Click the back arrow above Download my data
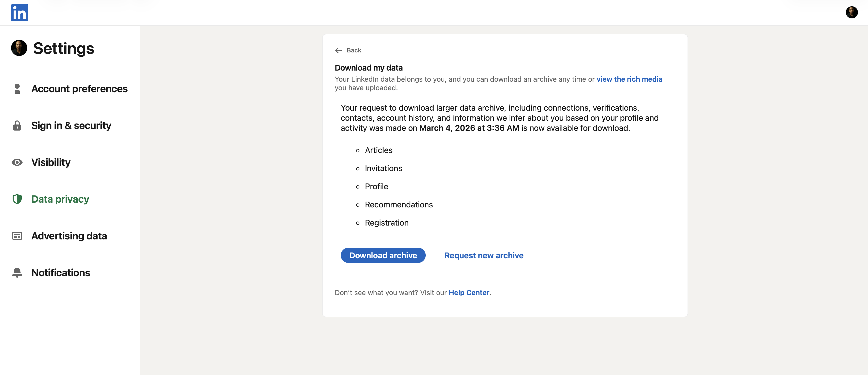Image resolution: width=868 pixels, height=375 pixels. (339, 50)
